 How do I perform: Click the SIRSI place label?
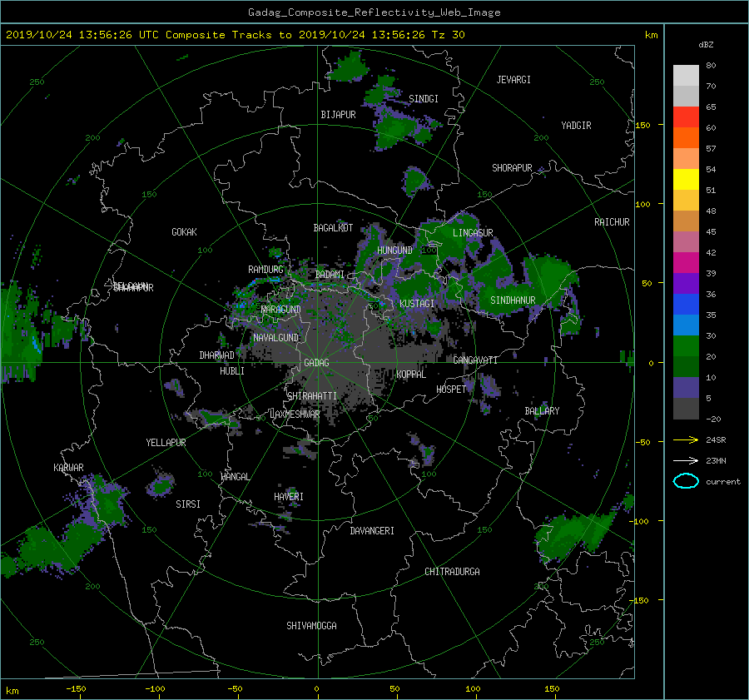(x=188, y=504)
